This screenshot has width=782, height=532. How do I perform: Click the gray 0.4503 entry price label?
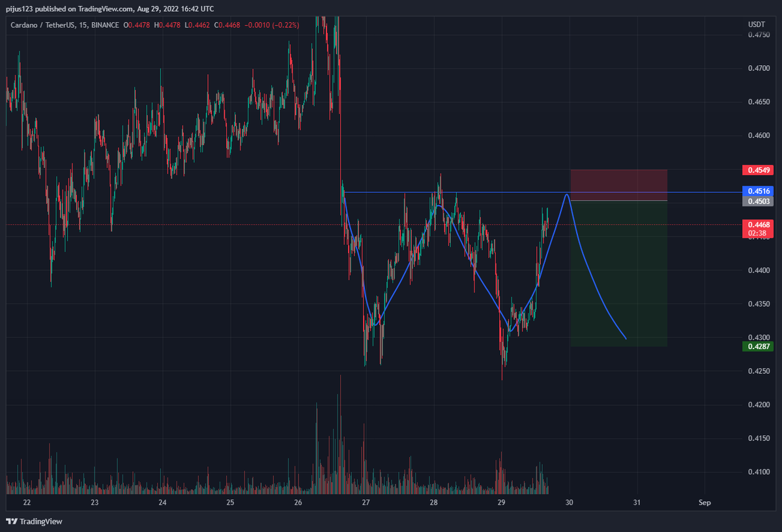tap(759, 201)
